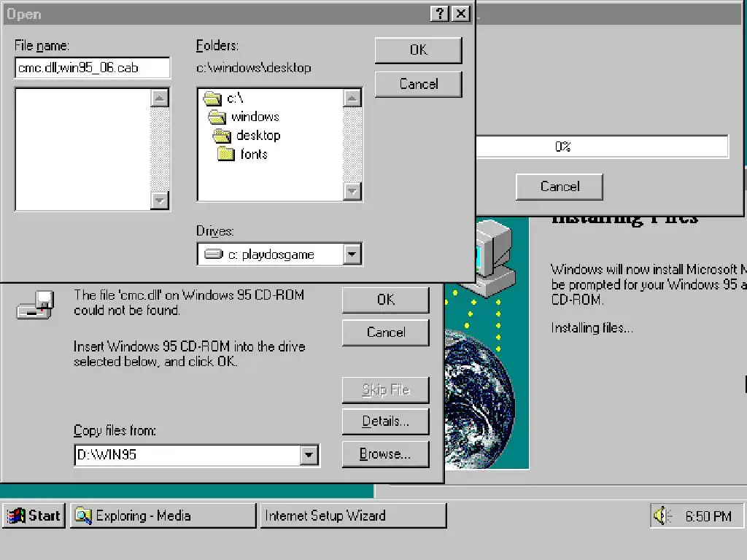
Task: Cancel the Open dialog
Action: click(418, 85)
